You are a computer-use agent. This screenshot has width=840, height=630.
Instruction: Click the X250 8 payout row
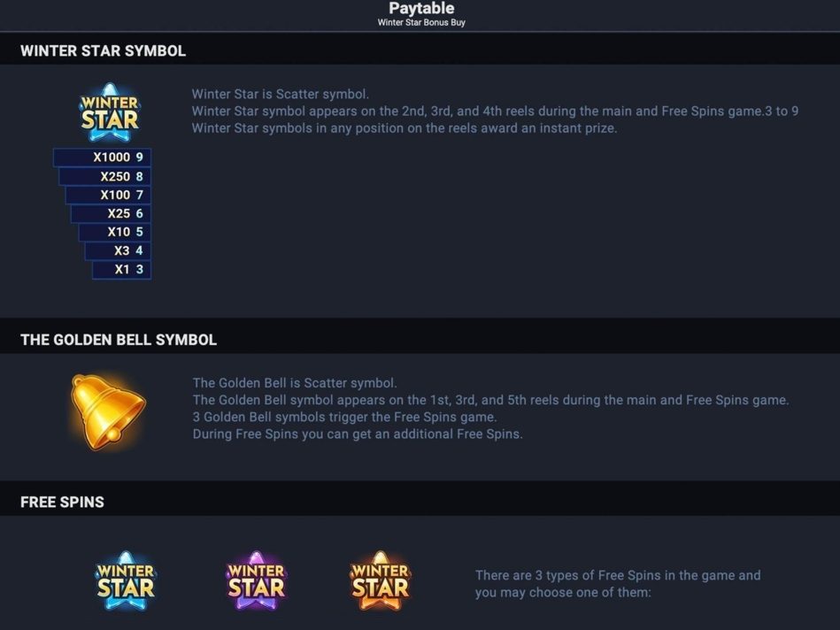coord(104,176)
